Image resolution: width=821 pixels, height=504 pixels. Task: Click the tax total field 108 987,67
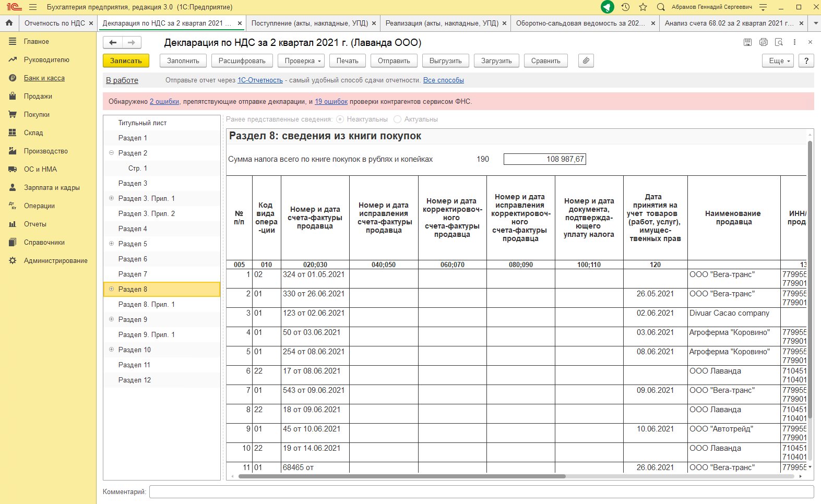[545, 159]
